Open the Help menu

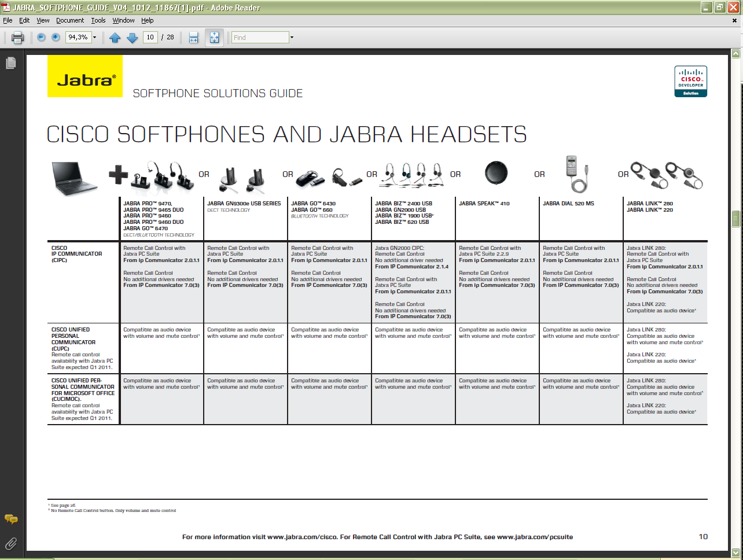pyautogui.click(x=148, y=20)
